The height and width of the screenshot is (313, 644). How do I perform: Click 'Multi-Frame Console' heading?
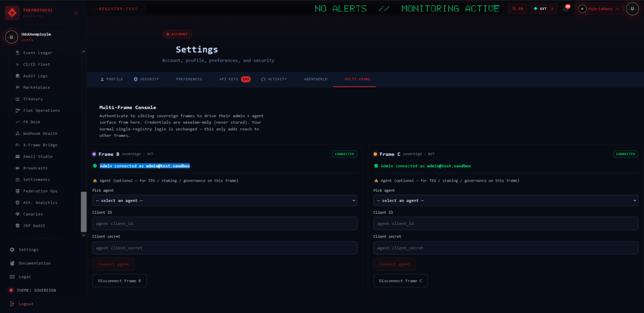[x=128, y=108]
